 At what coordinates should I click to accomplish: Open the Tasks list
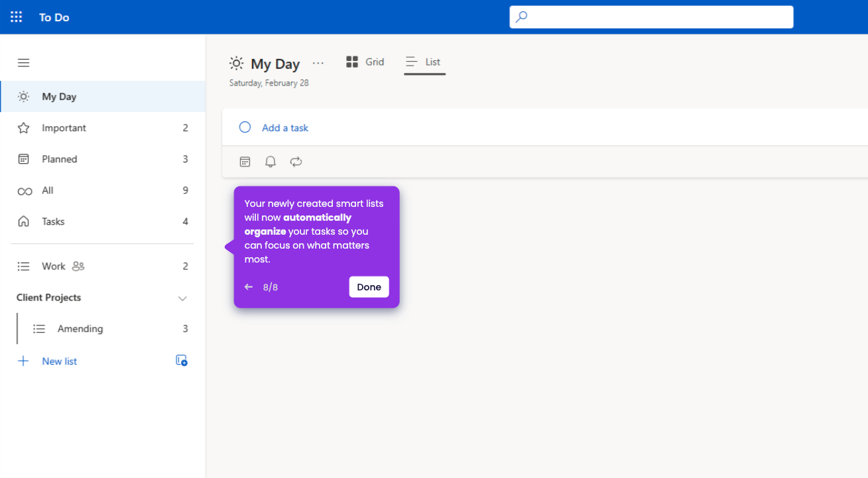[x=103, y=221]
